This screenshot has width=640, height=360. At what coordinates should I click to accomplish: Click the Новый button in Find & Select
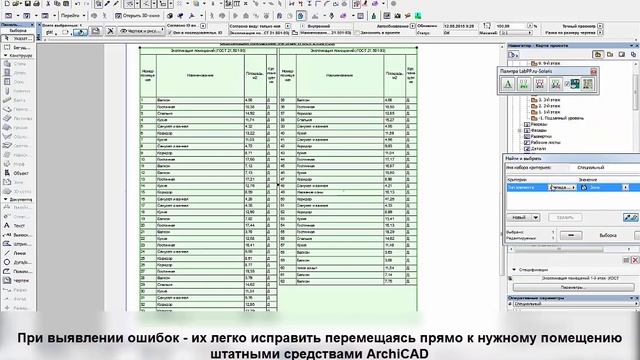pos(519,218)
